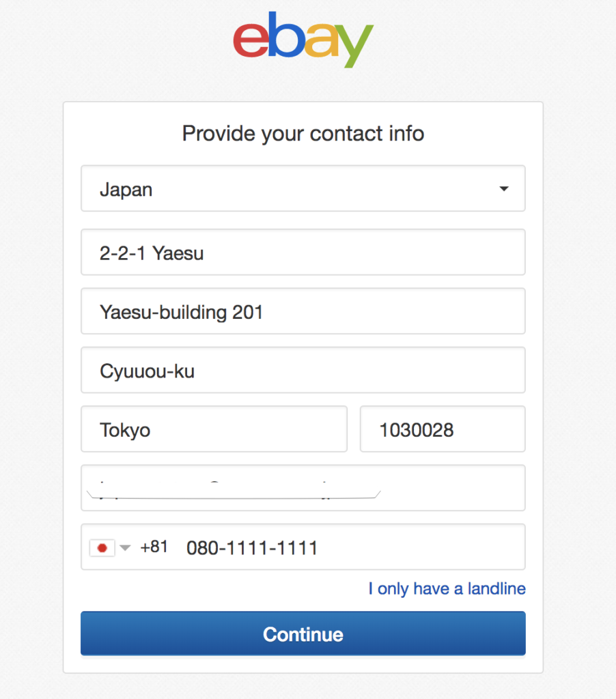The width and height of the screenshot is (616, 699).
Task: Open the Japan country selector
Action: (x=303, y=188)
